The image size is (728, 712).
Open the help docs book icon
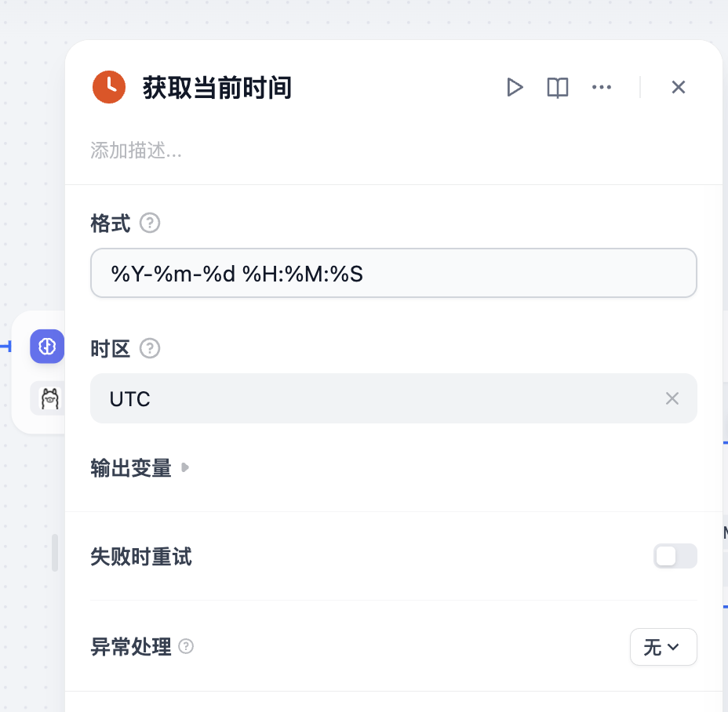[558, 87]
